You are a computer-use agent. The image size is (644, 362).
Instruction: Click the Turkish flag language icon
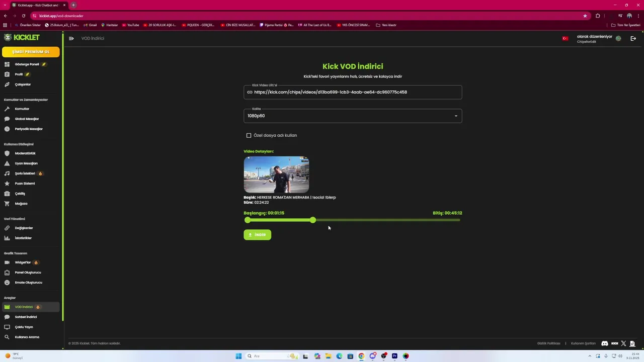click(x=565, y=38)
